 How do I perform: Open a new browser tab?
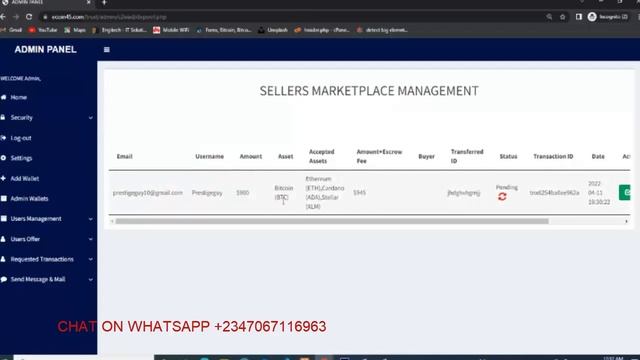(x=104, y=2)
